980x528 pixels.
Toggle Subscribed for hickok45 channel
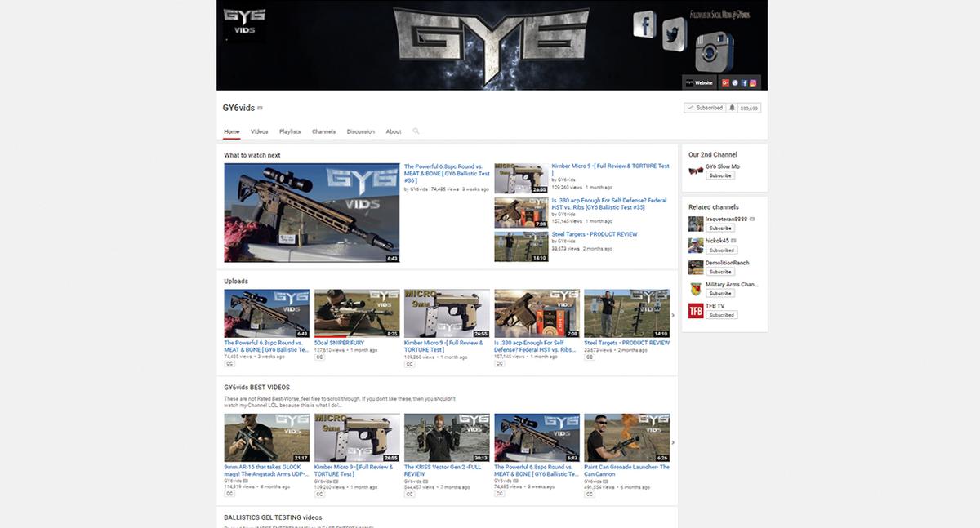721,250
